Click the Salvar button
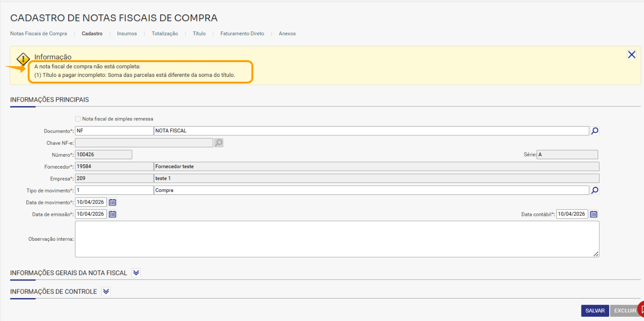 point(595,310)
